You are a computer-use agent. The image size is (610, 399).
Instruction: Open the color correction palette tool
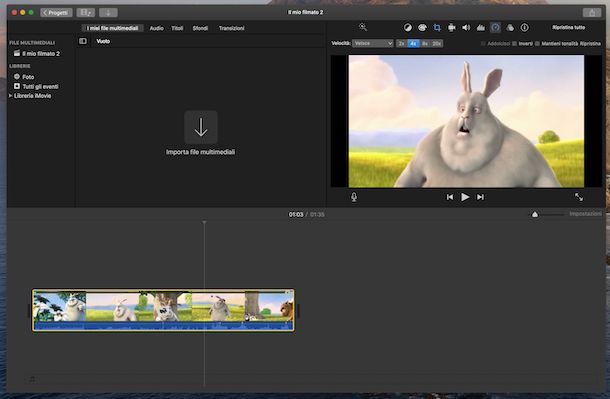pos(422,28)
